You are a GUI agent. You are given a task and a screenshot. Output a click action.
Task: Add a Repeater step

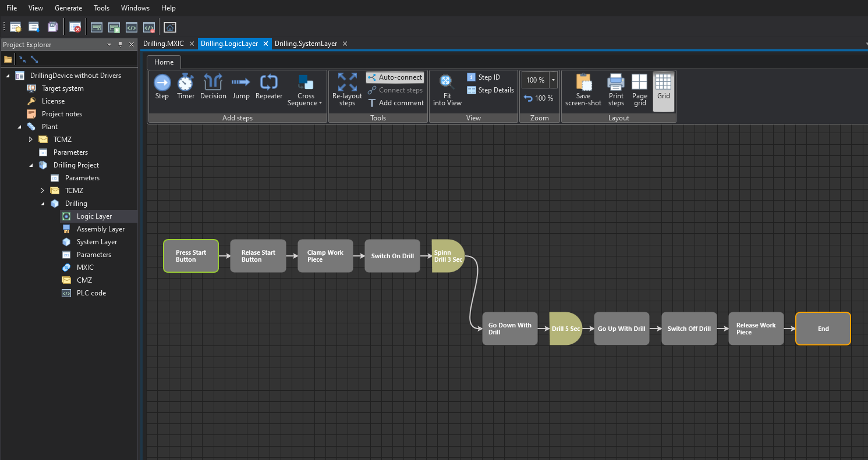(269, 87)
